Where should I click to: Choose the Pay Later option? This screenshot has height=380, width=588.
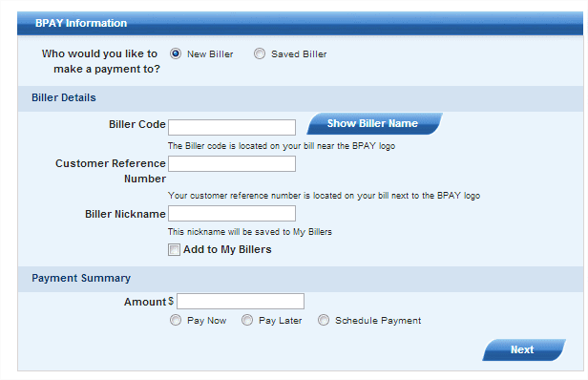[x=247, y=320]
